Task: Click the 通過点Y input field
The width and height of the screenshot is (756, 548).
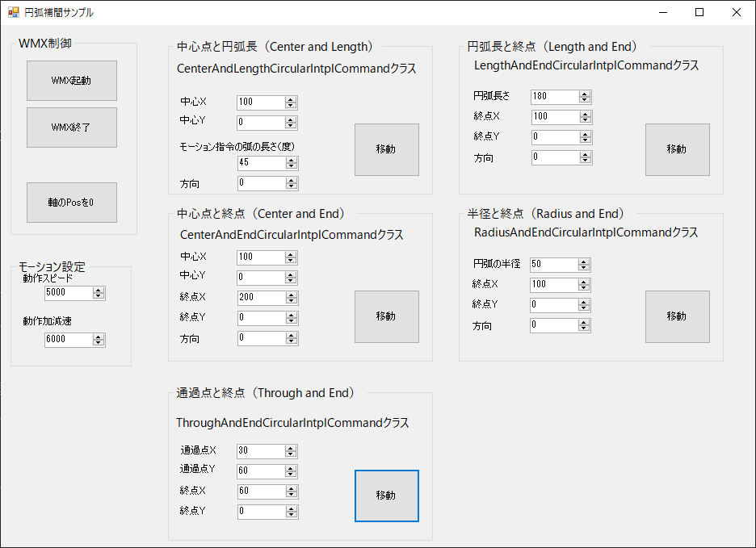Action: [x=260, y=471]
